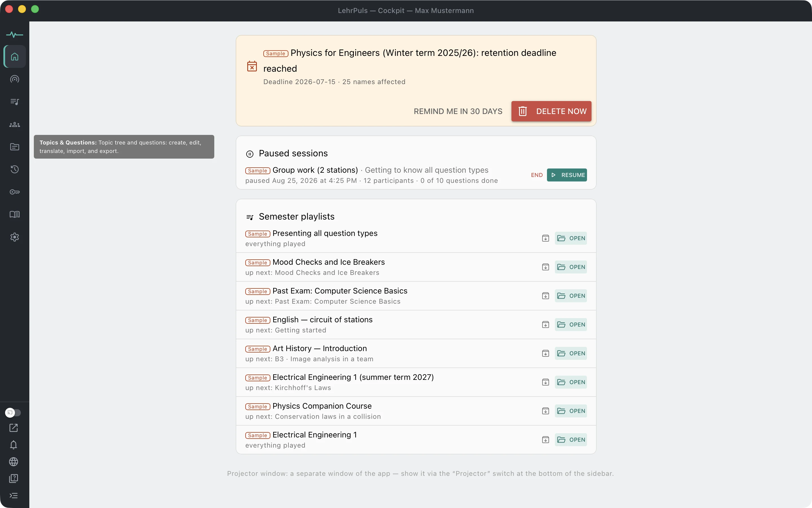Open Art History — Introduction playlist
This screenshot has width=812, height=508.
click(570, 353)
